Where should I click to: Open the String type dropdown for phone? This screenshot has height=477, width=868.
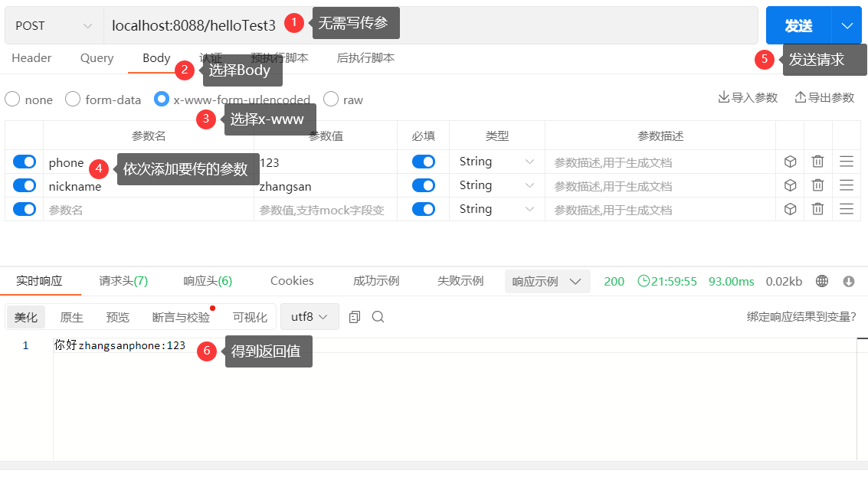coord(496,162)
